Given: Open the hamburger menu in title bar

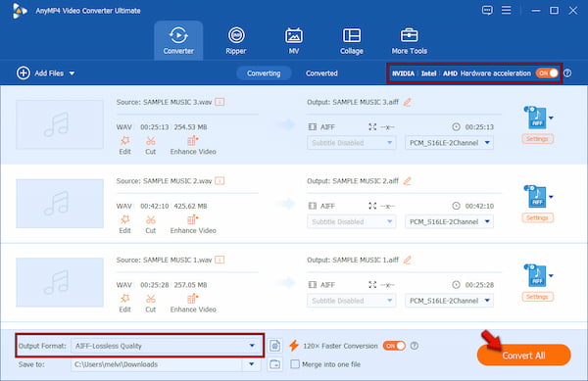Looking at the screenshot, I should (507, 10).
